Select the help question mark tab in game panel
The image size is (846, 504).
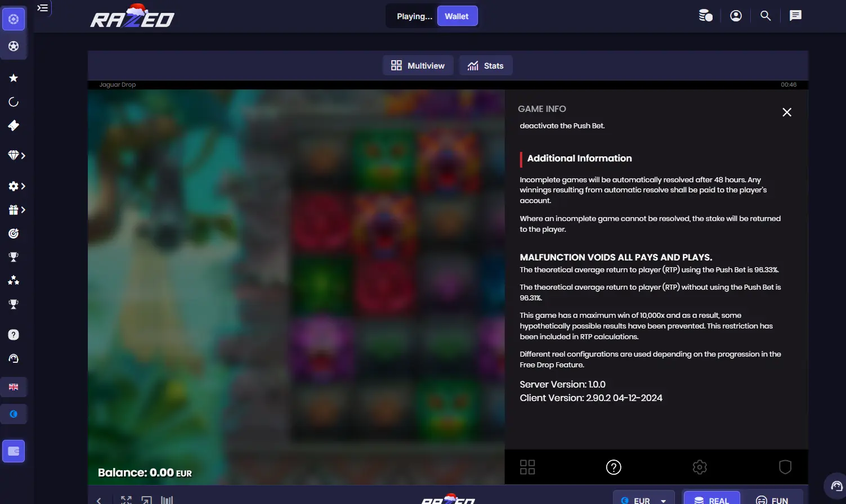614,467
